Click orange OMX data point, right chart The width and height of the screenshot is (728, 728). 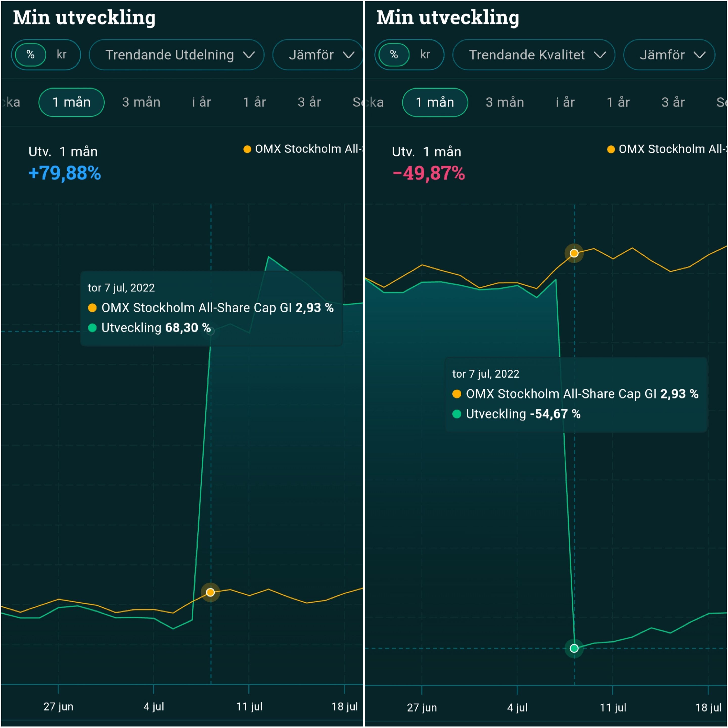(574, 253)
